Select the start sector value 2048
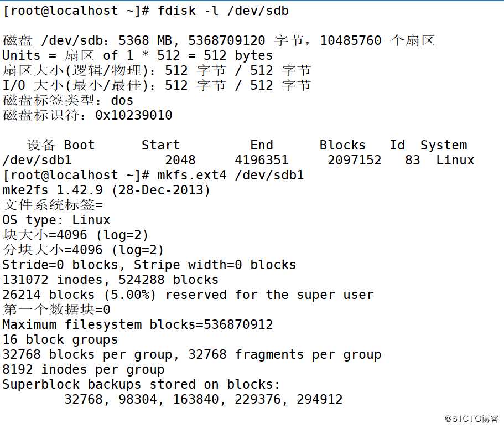504x428 pixels. point(180,160)
